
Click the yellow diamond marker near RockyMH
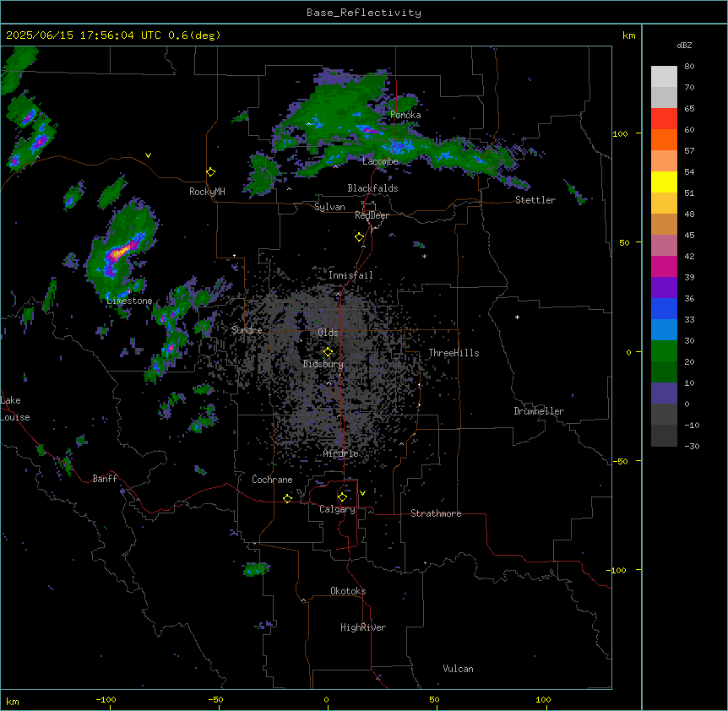pos(211,172)
